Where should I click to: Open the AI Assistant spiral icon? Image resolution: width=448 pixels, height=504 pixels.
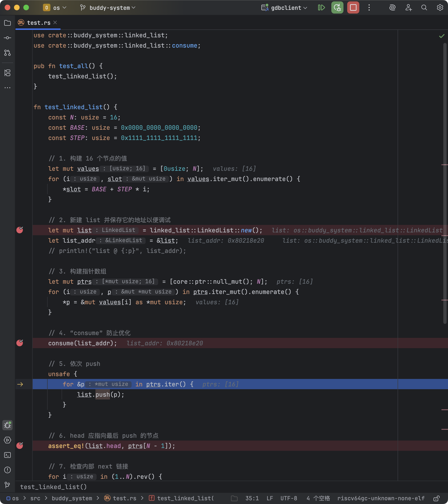(392, 8)
